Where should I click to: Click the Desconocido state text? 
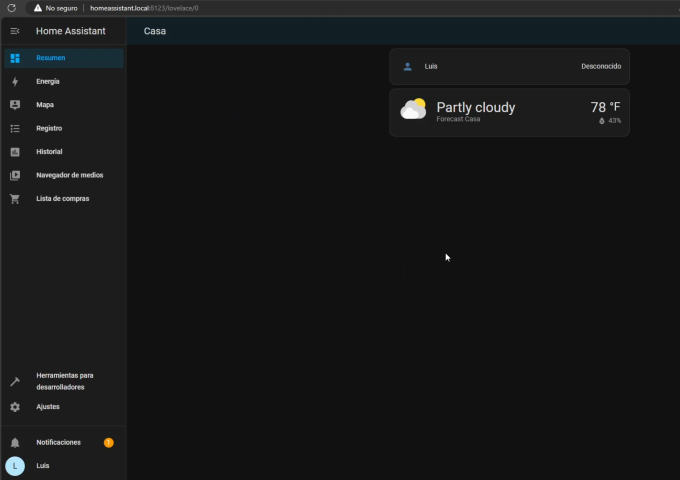(601, 66)
